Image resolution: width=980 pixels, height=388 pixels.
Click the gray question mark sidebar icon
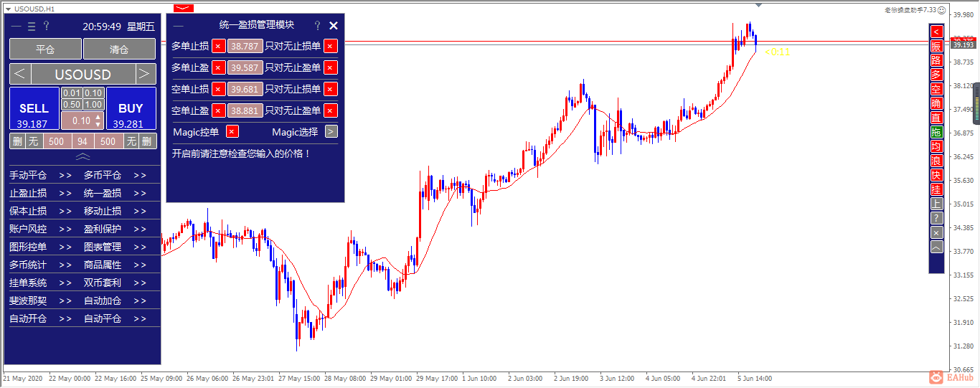[x=936, y=218]
